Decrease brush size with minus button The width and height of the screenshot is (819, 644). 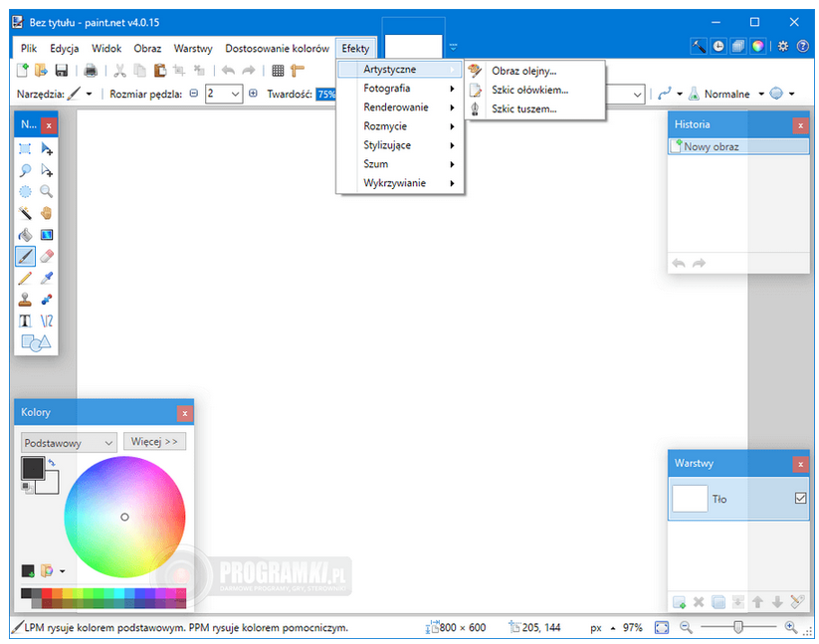click(194, 94)
